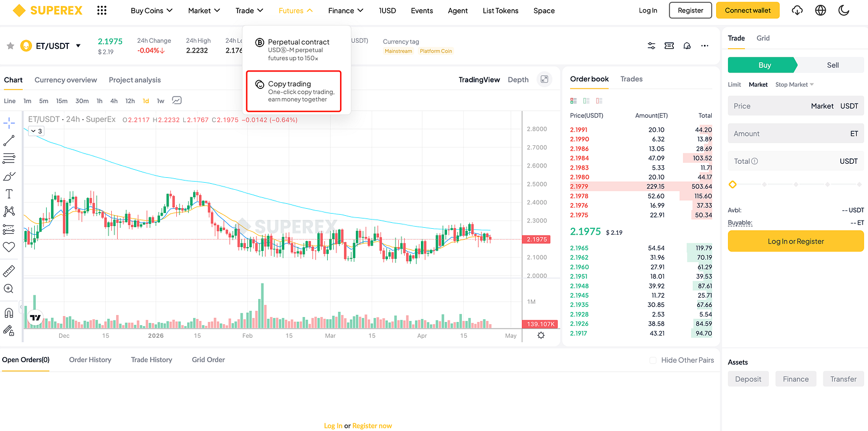Open the Grid trading tab

[763, 38]
